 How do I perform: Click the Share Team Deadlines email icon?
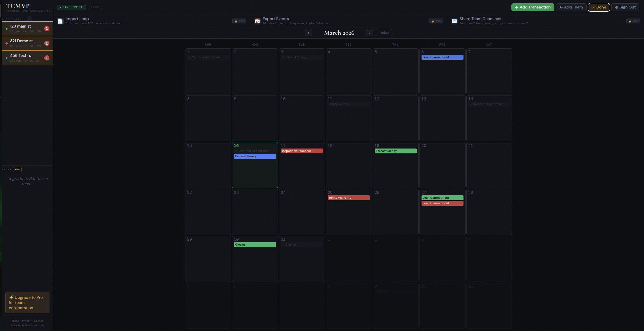click(454, 21)
